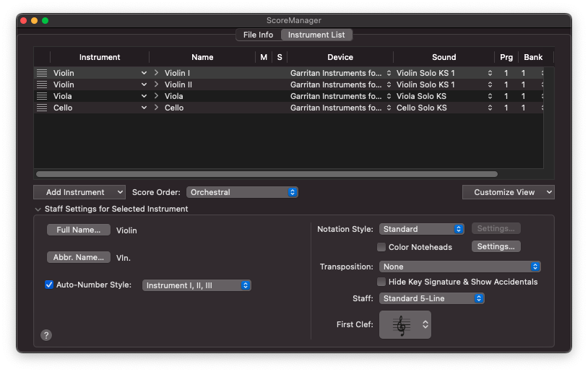Click the drag handle icon for Violin II row
Screen dimensions: 588x372
(42, 85)
